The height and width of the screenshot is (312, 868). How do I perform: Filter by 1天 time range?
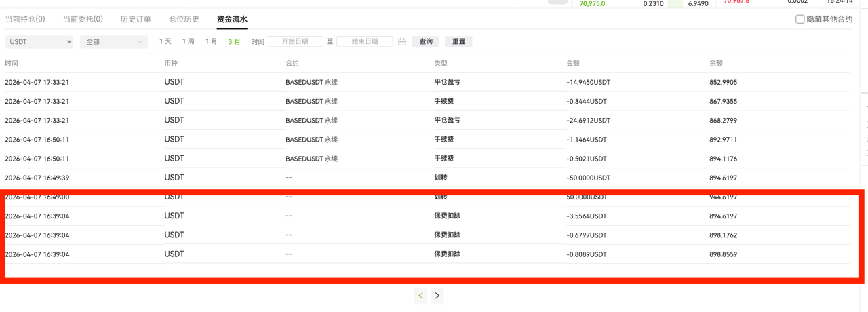click(x=165, y=41)
